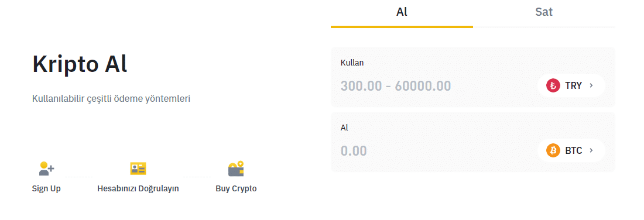Switch to the Sat tab

pyautogui.click(x=544, y=12)
